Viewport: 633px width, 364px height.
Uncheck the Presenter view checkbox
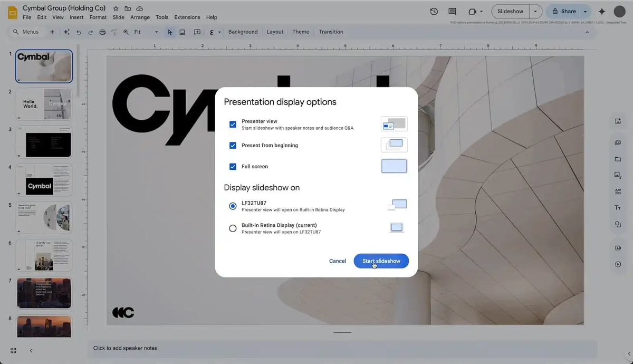(x=233, y=124)
